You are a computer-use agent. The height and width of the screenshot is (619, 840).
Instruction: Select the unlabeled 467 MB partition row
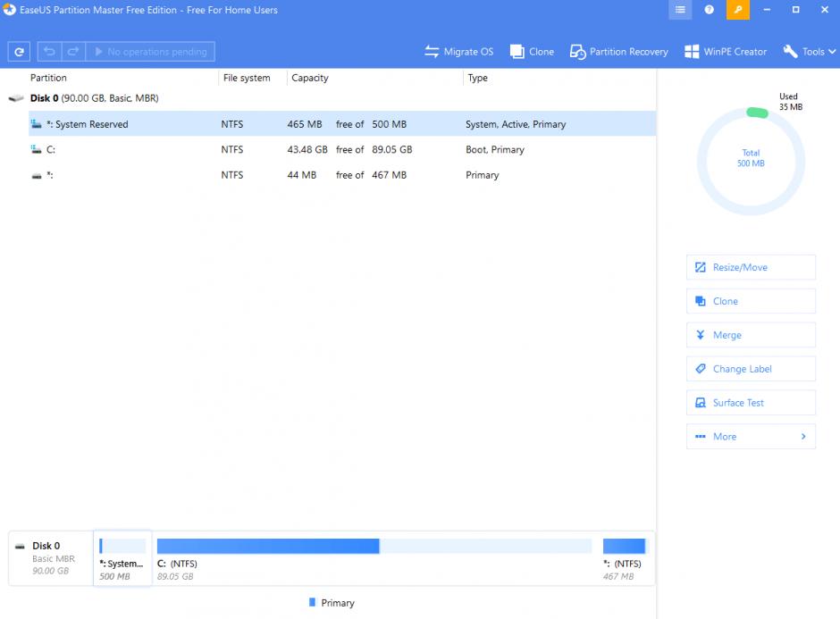point(341,175)
